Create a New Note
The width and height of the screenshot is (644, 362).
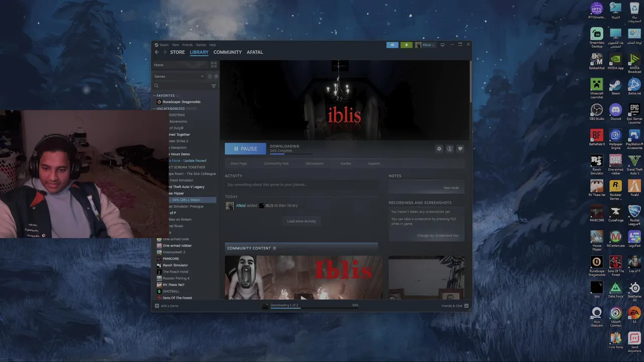point(451,188)
